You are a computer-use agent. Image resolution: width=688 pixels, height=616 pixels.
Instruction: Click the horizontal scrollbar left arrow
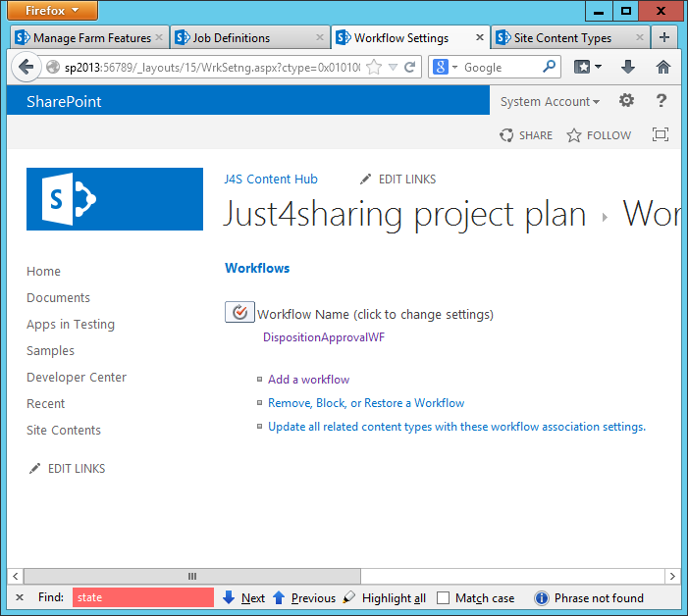pos(16,576)
